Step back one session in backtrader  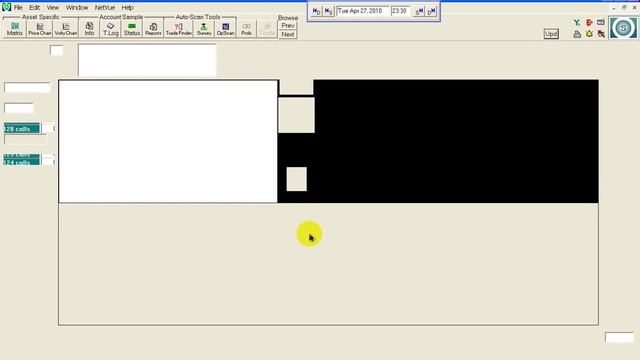(x=329, y=11)
